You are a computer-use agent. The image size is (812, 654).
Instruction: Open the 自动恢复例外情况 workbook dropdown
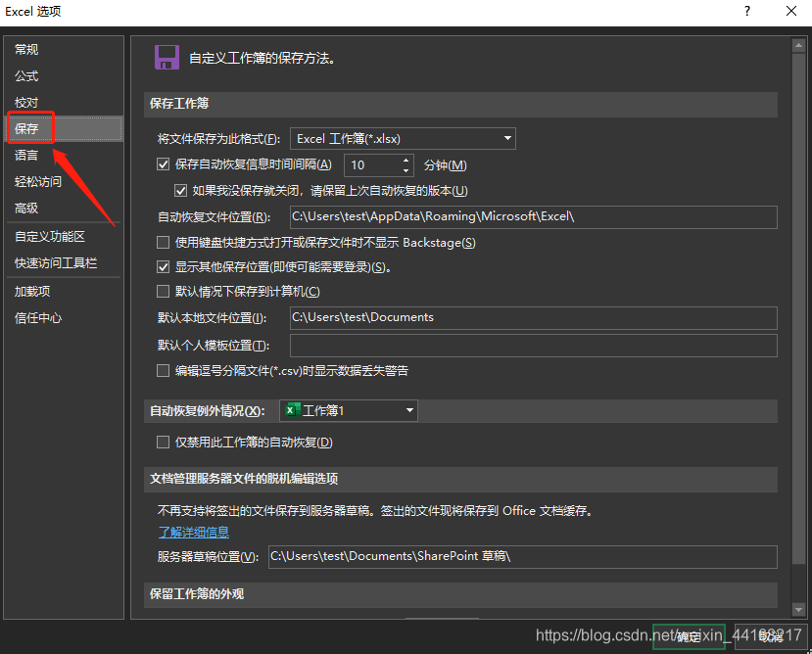(349, 410)
